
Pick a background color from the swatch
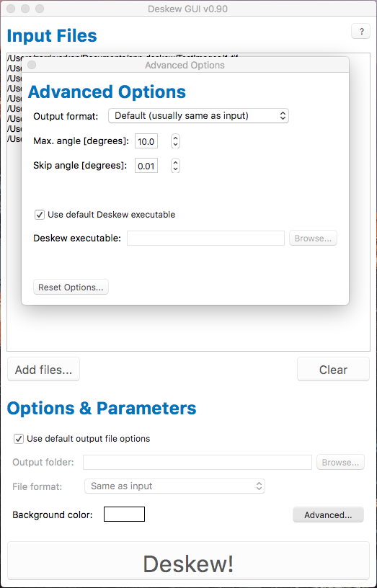pos(124,514)
